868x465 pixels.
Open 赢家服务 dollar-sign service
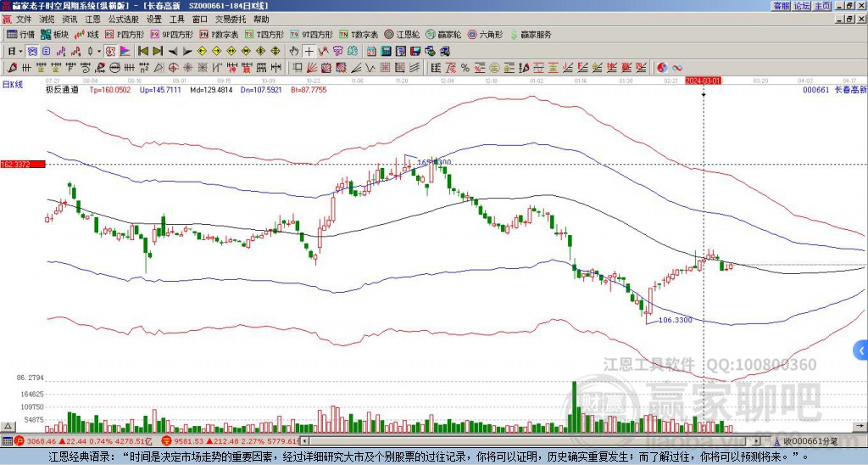(x=531, y=34)
